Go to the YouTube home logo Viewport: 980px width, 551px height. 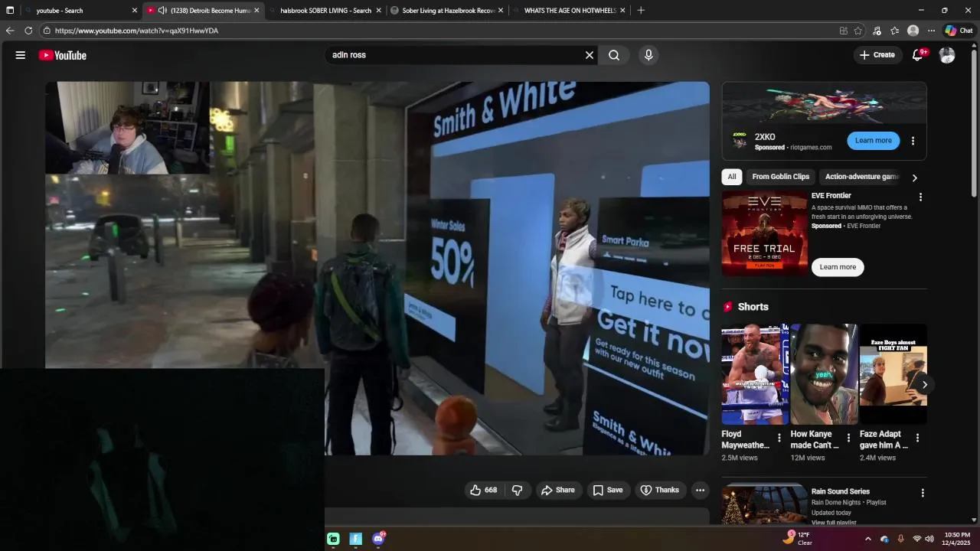click(63, 55)
